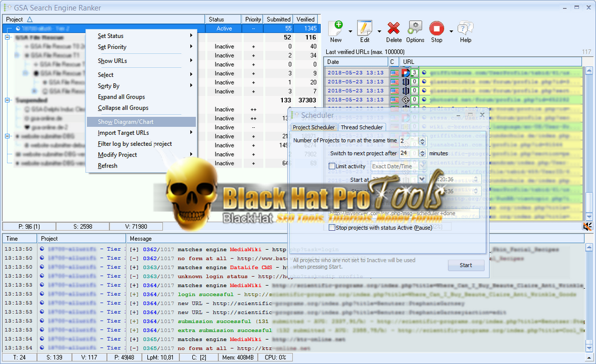This screenshot has height=364, width=596.
Task: Sort projects by the Priority column header
Action: coord(253,19)
